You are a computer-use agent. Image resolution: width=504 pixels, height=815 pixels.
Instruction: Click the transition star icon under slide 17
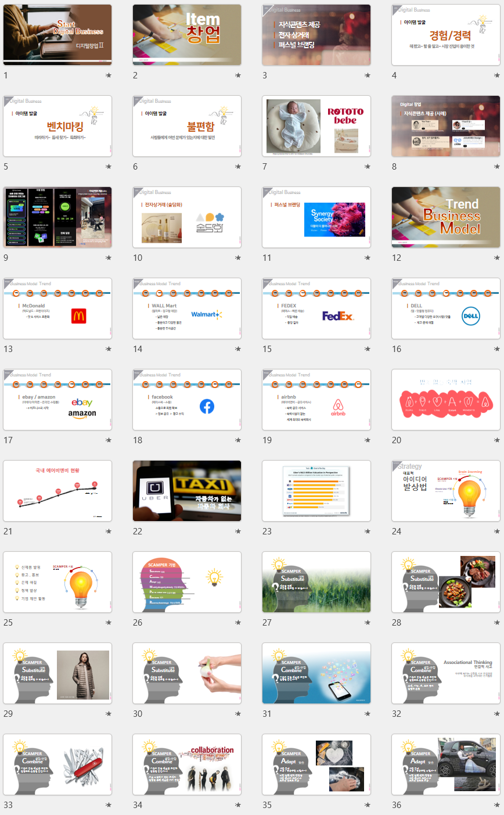108,440
